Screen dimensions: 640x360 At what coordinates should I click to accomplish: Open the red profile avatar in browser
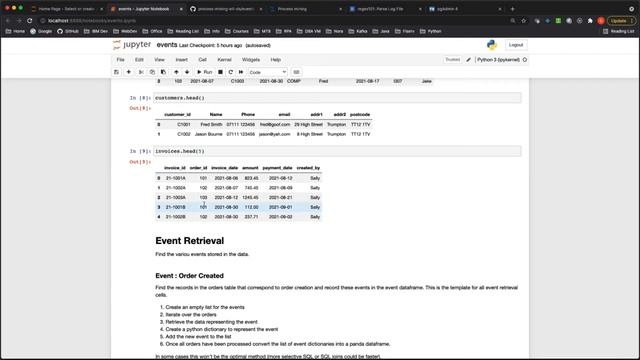[x=601, y=20]
